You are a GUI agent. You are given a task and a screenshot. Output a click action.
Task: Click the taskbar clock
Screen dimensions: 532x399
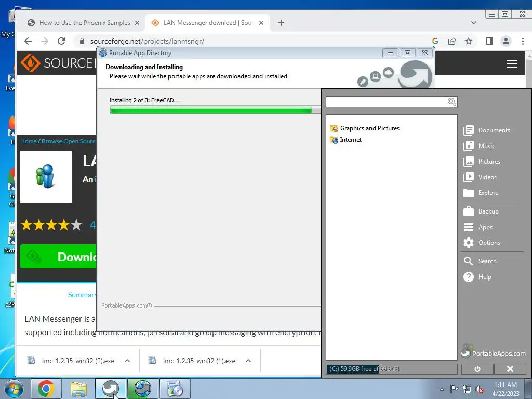point(506,389)
